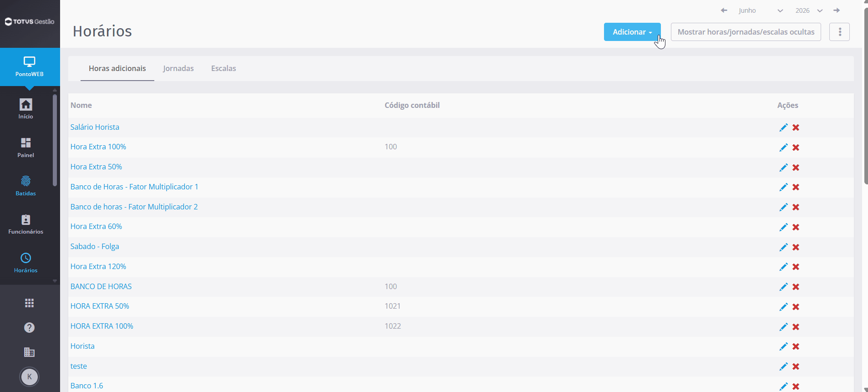Click the TOTVS Gestão logo

coord(30,21)
